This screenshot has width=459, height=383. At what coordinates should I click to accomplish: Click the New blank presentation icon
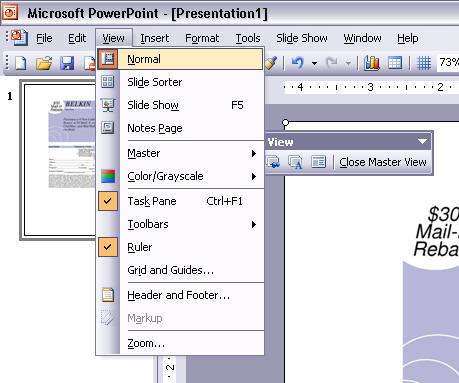[21, 63]
